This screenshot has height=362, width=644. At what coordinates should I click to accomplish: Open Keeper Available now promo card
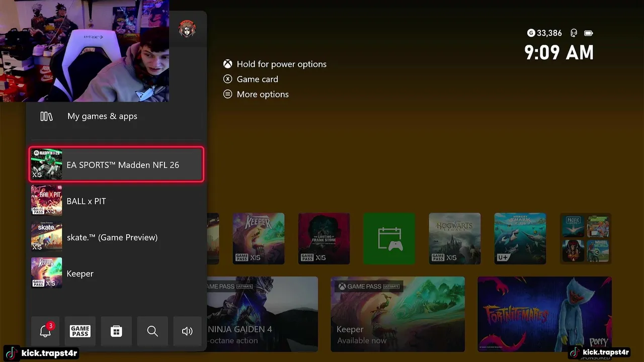coord(397,314)
